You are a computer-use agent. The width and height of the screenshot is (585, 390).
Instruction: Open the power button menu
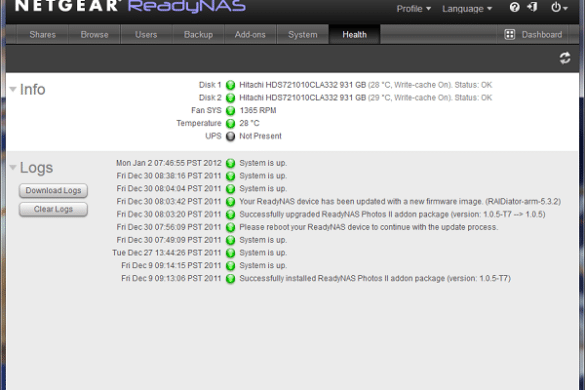[x=559, y=7]
